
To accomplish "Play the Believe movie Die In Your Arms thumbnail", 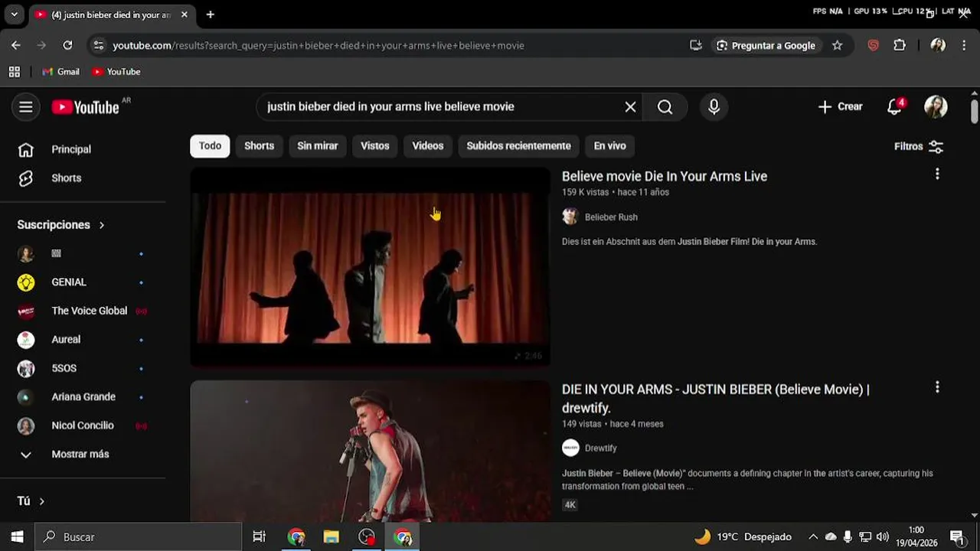I will click(370, 267).
